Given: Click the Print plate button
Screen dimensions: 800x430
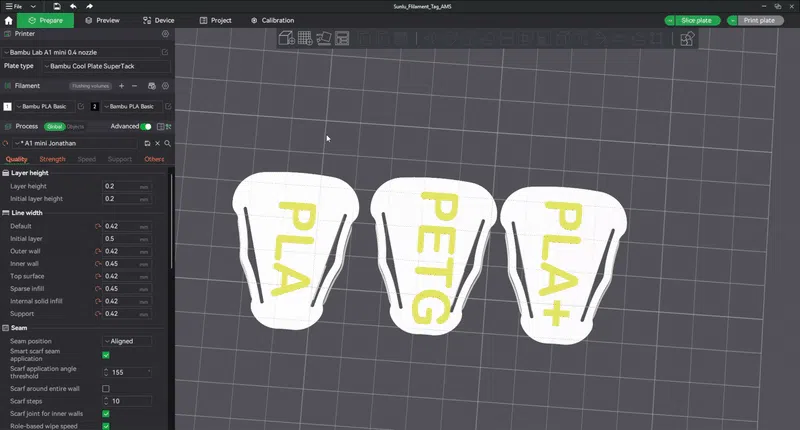Looking at the screenshot, I should click(759, 20).
